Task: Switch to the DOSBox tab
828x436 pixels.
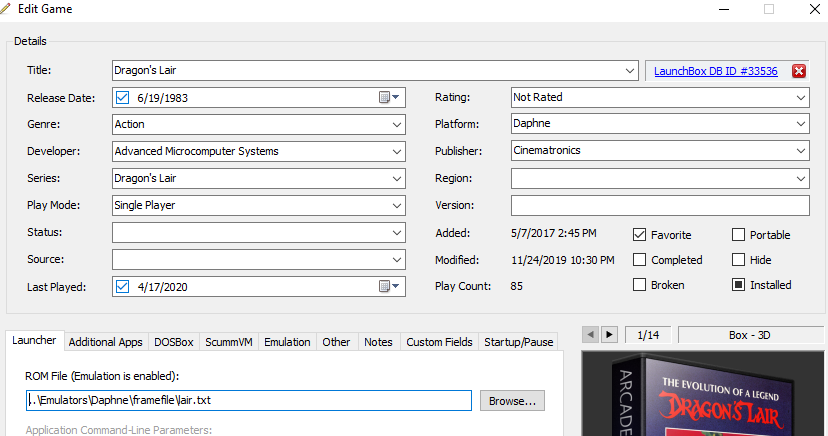Action: [174, 342]
